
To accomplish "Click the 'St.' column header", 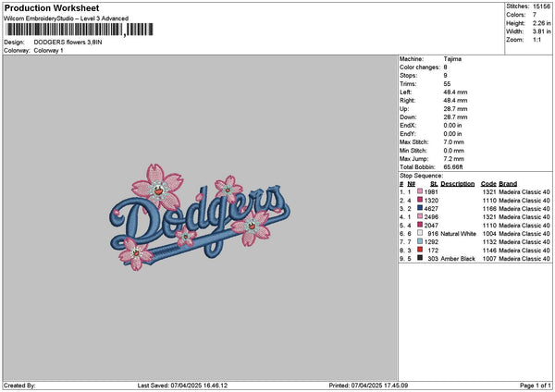I will tap(434, 184).
